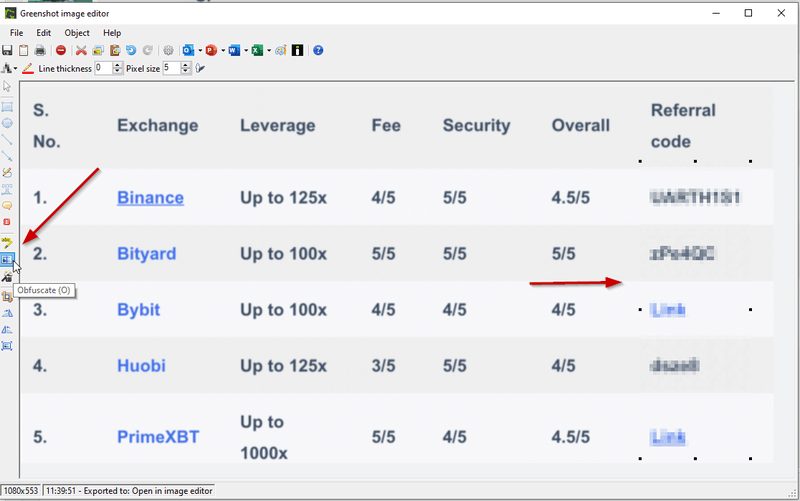Click the 1080x553 size status entry
This screenshot has height=501, width=800.
[21, 491]
